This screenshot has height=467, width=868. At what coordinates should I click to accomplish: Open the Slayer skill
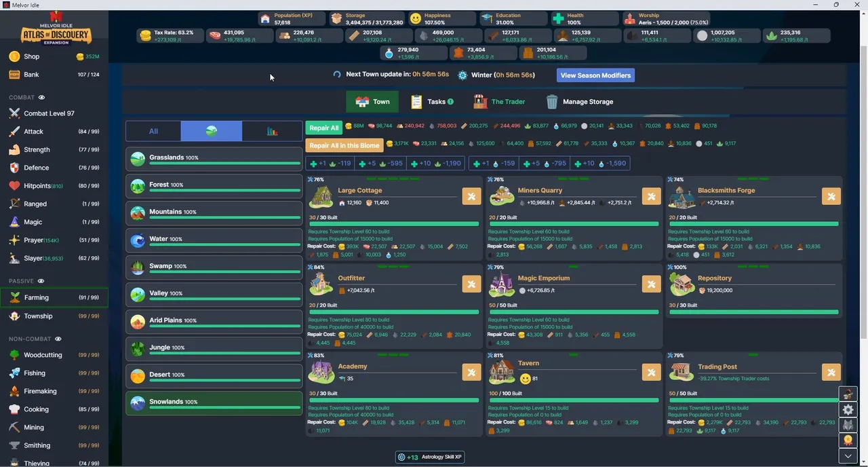[54, 258]
